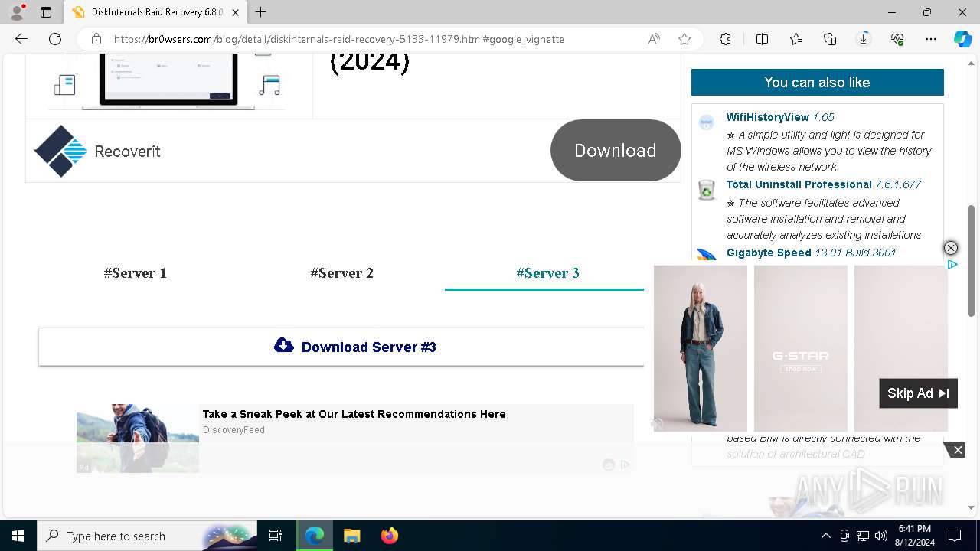The image size is (980, 551).
Task: Open Collections panel
Action: tap(830, 39)
